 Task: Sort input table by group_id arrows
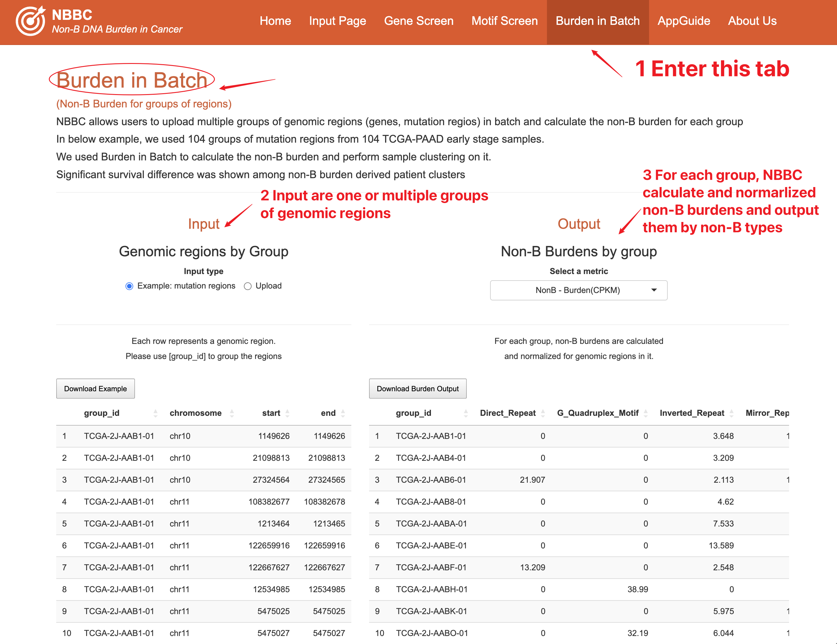pos(155,413)
